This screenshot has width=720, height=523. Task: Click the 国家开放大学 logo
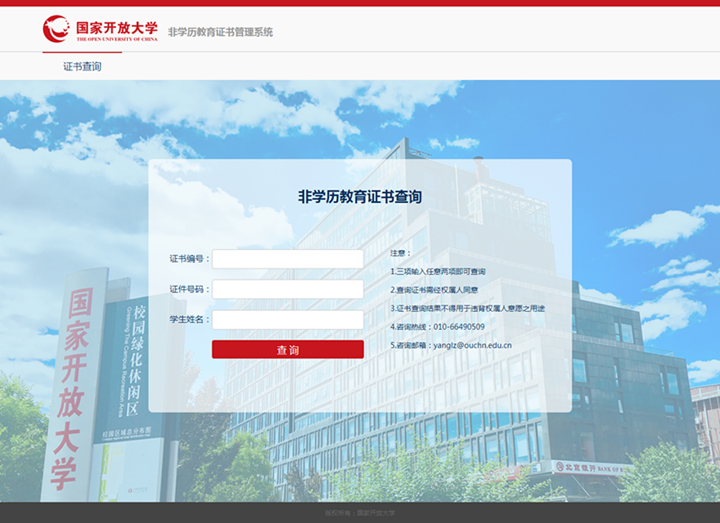(x=100, y=28)
